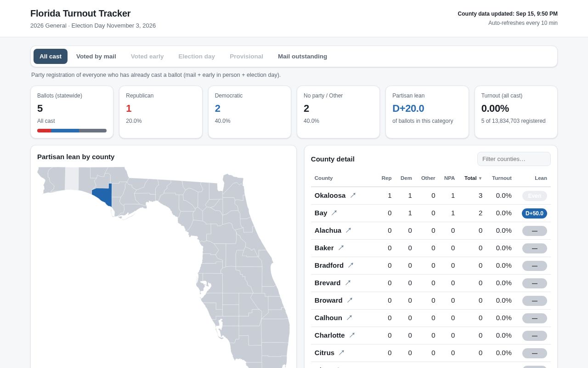Sort table by Dem column header
588x368 pixels.
[x=406, y=178]
